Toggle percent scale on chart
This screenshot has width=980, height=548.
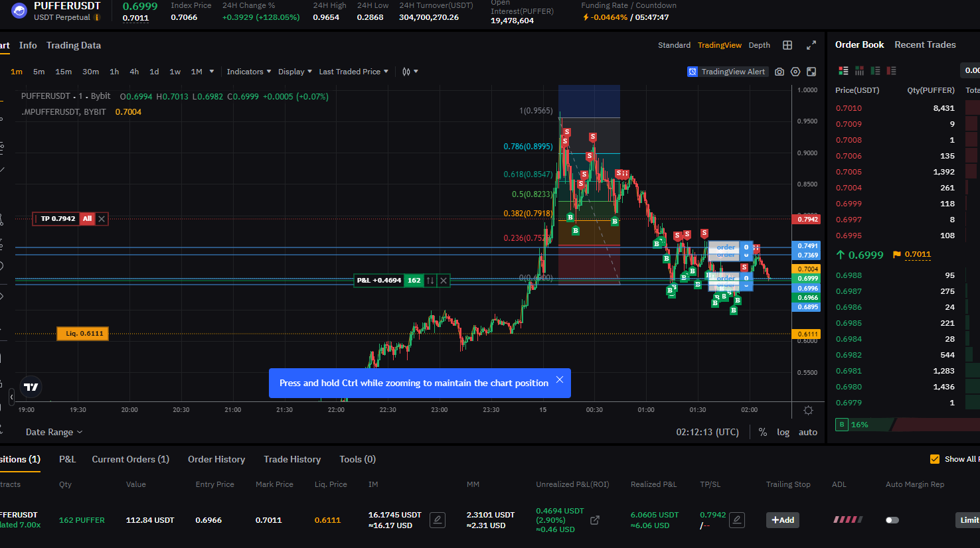tap(763, 432)
